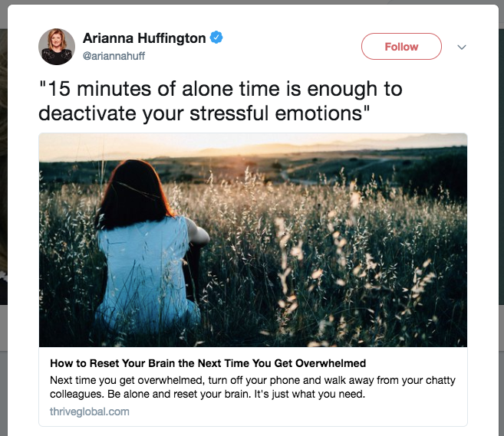Dismiss the tweet modal via right dimmed background
Image resolution: width=504 pixels, height=436 pixels.
point(501,192)
